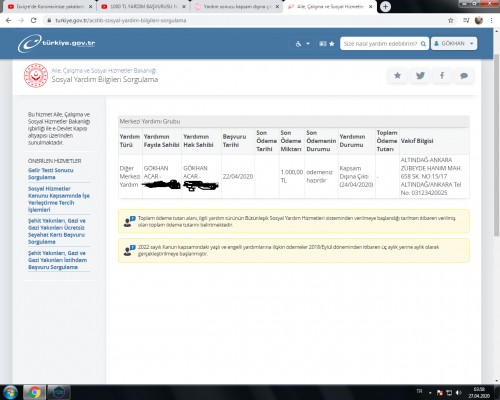Open 'Sosyal Hizmetler Kanunu Kapsamında İşe Yerleştirme' link
This screenshot has height=400, width=500.
click(59, 199)
